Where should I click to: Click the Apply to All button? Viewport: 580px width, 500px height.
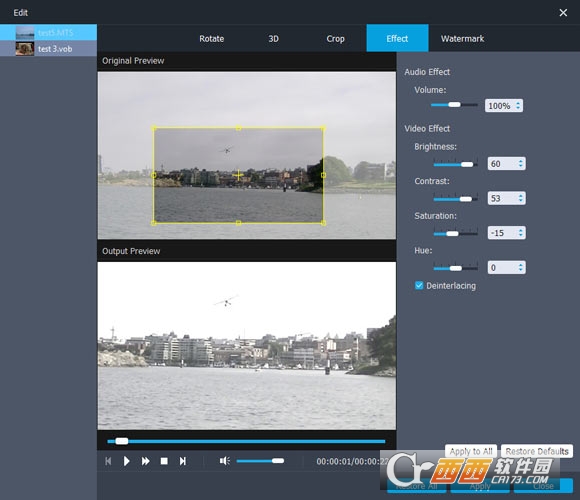click(471, 451)
